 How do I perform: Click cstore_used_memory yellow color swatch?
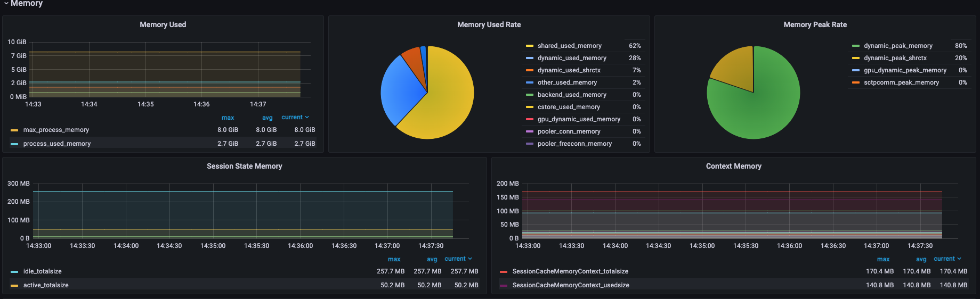(x=530, y=107)
